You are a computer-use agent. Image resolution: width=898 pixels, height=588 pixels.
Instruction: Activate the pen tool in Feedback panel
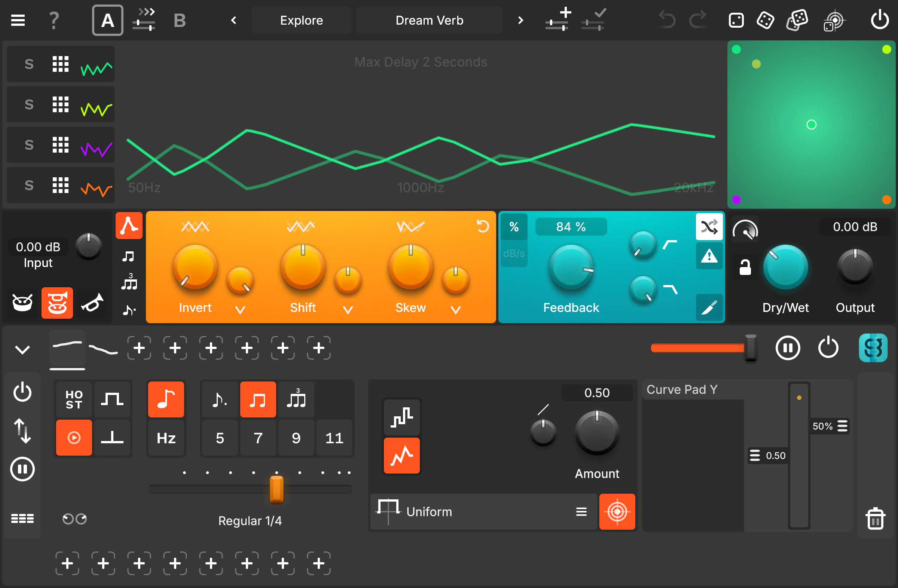(709, 308)
